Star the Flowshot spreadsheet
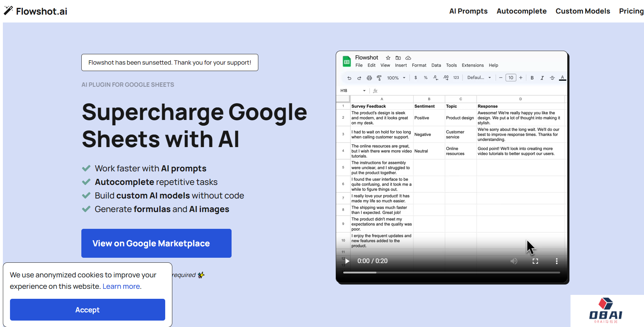Image resolution: width=644 pixels, height=327 pixels. (x=388, y=58)
